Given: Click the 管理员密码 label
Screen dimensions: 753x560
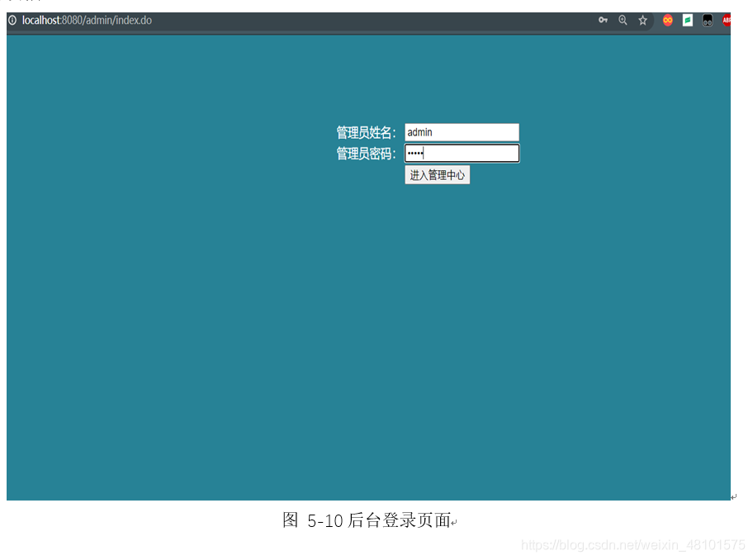Looking at the screenshot, I should (x=367, y=154).
